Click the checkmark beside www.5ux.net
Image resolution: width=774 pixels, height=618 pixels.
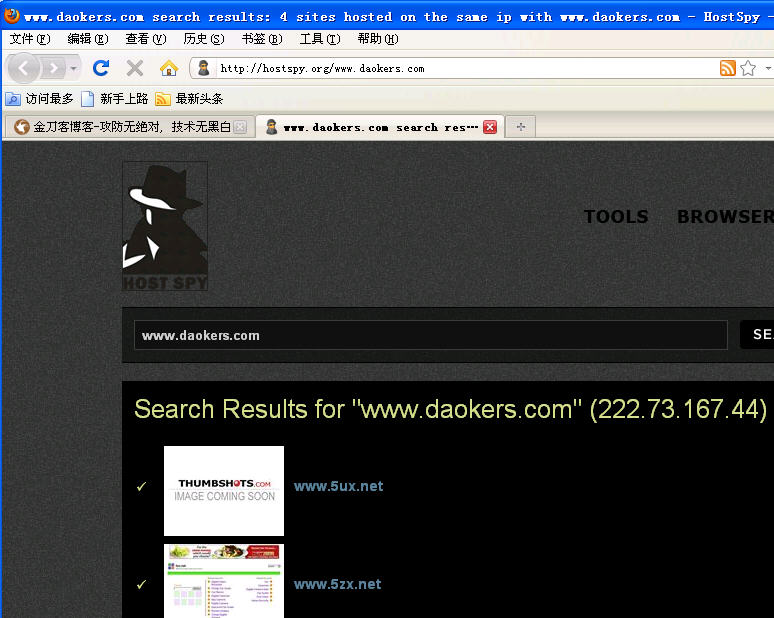coord(142,487)
